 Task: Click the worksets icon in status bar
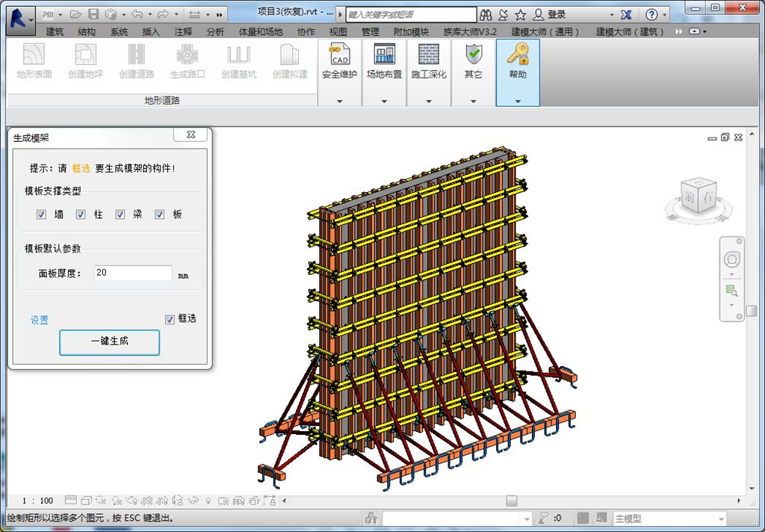coord(372,519)
